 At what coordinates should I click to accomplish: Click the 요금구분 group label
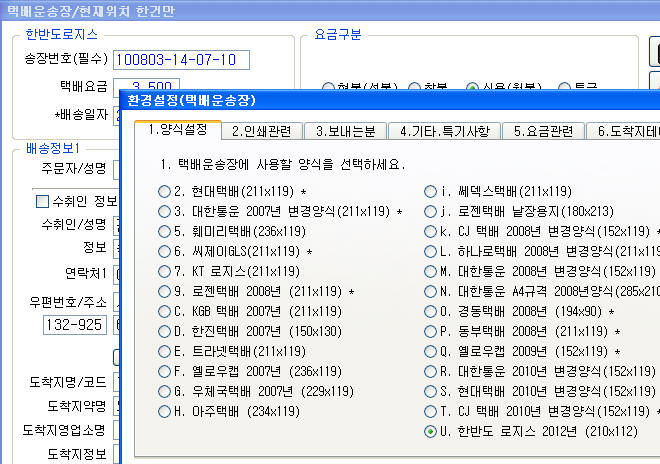338,34
